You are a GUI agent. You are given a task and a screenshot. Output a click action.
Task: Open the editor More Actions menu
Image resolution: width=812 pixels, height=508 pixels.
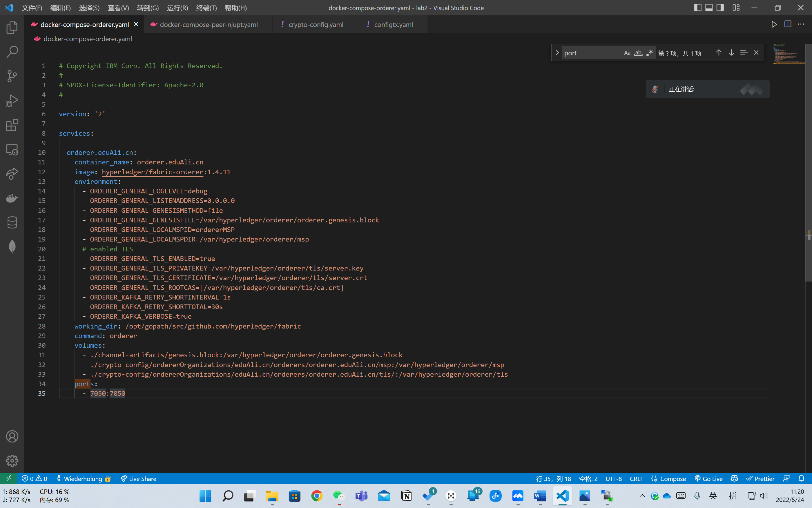tap(801, 24)
